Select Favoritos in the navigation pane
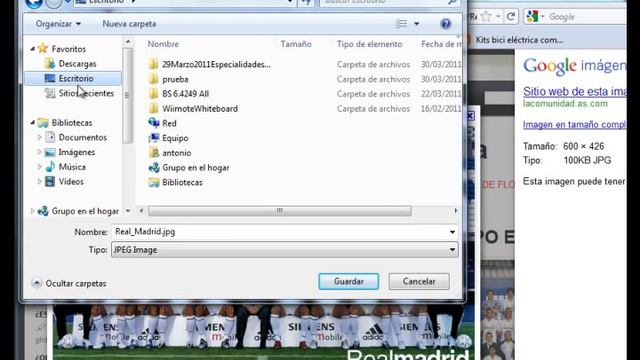The height and width of the screenshot is (360, 640). [69, 49]
